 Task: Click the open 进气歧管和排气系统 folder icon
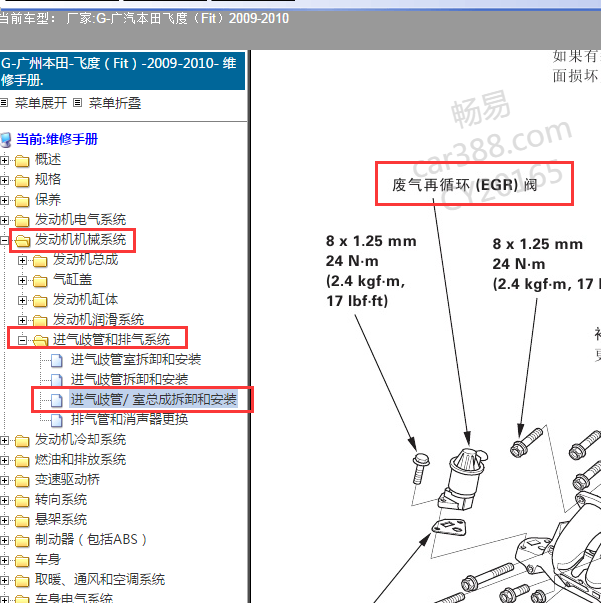click(41, 341)
